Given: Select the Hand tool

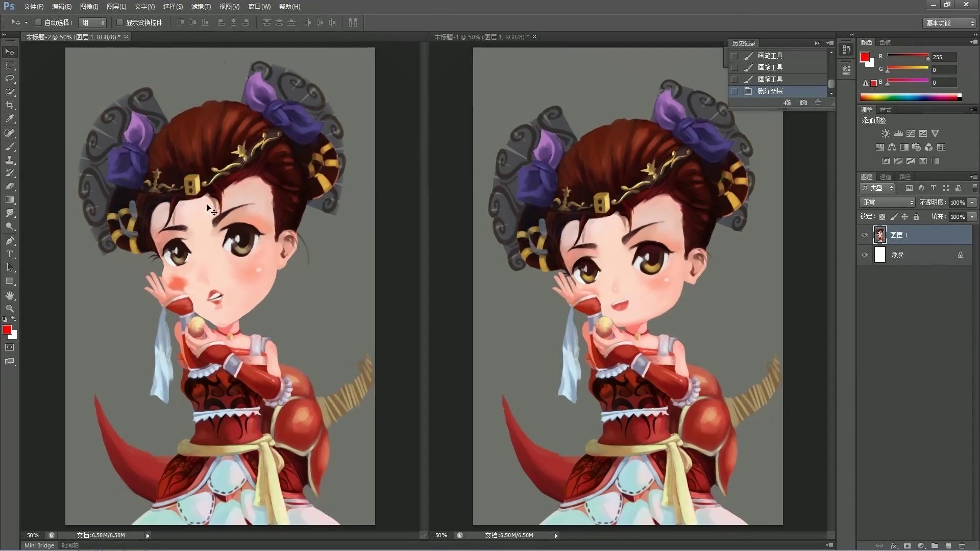Looking at the screenshot, I should tap(10, 295).
